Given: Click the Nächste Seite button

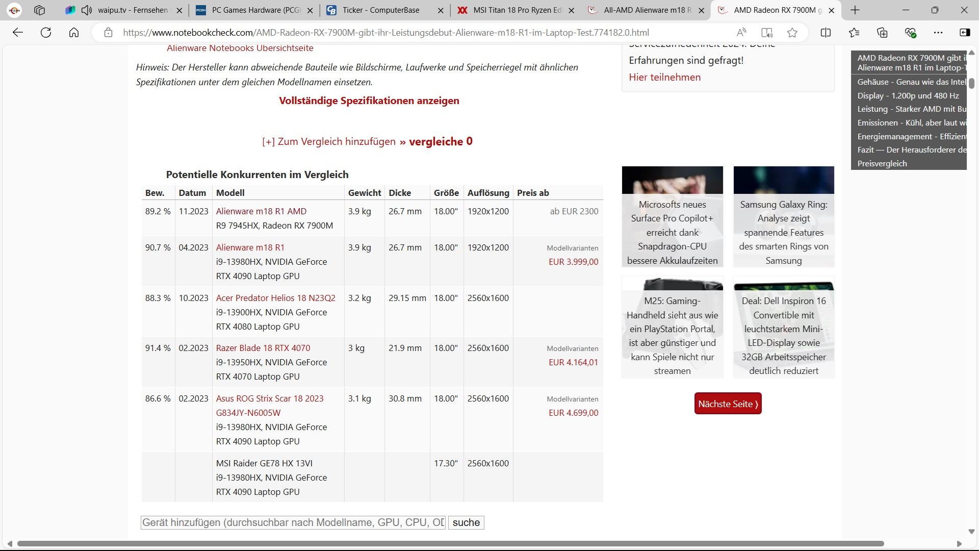Looking at the screenshot, I should pyautogui.click(x=728, y=404).
